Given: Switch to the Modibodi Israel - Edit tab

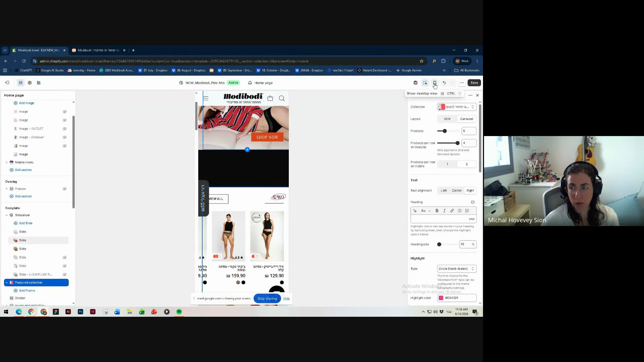Looking at the screenshot, I should tap(39, 50).
